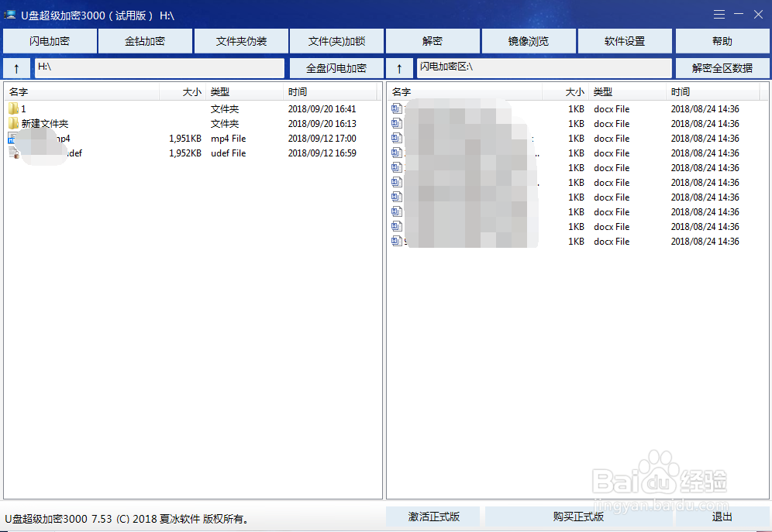Viewport: 772px width, 532px height.
Task: Sort left pane by 时间 column
Action: coord(330,92)
